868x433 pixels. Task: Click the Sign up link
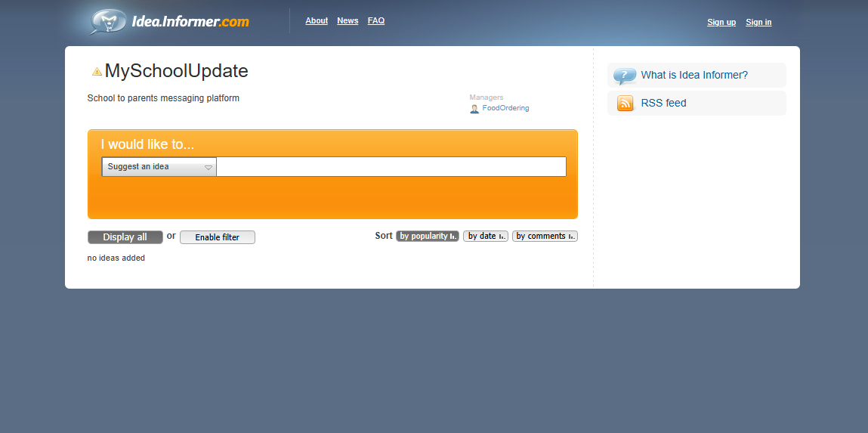tap(721, 22)
